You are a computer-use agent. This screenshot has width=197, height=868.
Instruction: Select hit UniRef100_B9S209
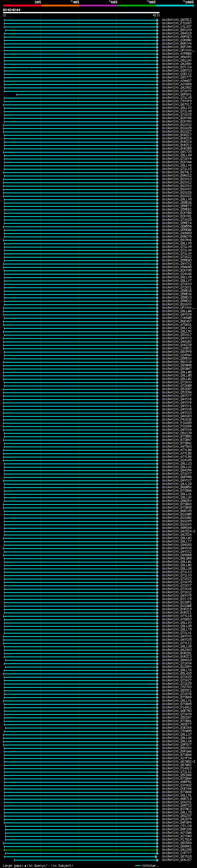pos(177,30)
